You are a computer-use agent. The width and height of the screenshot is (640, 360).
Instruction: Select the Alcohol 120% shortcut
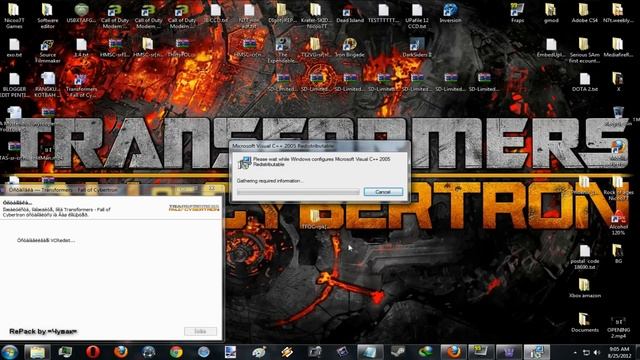(618, 223)
